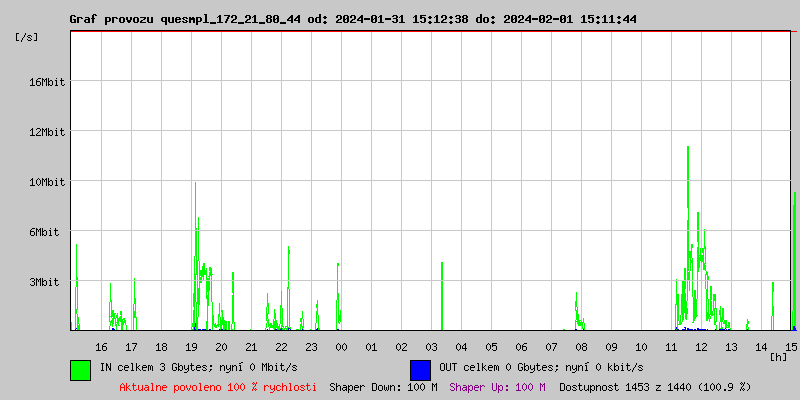Click the green IN legend swatch

click(80, 369)
